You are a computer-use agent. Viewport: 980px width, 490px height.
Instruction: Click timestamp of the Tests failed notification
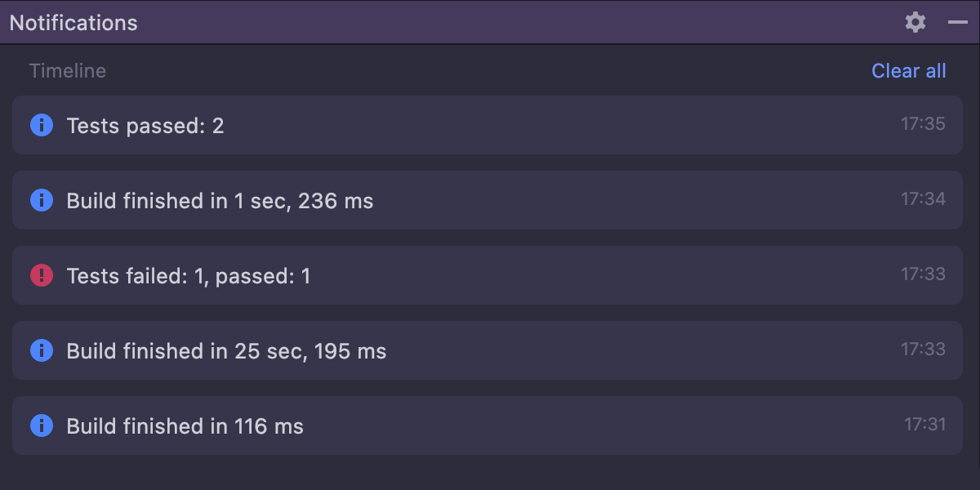coord(923,274)
